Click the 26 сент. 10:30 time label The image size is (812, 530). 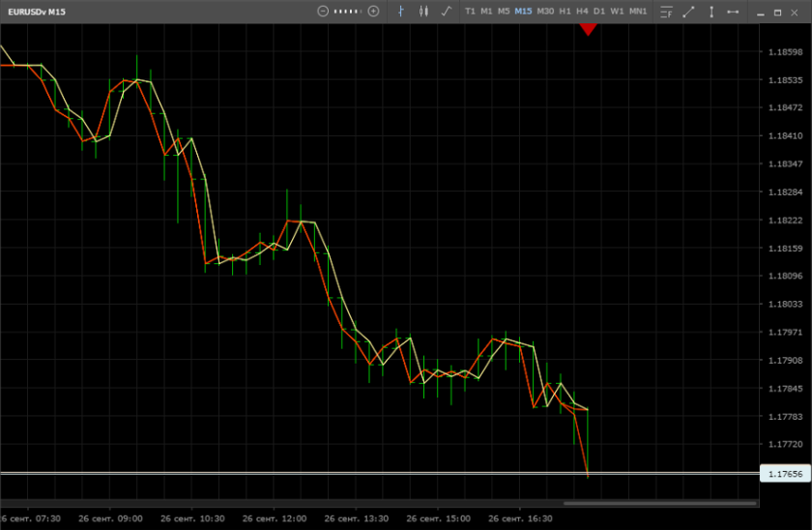tap(192, 518)
